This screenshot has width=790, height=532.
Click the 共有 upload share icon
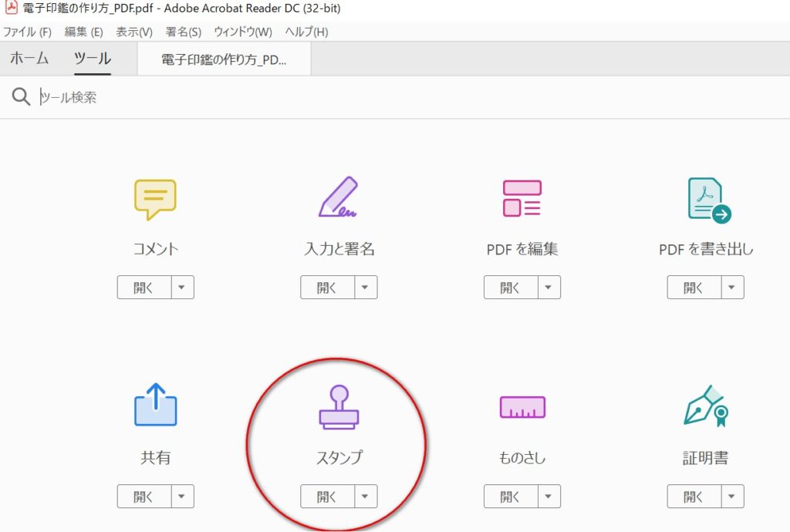pyautogui.click(x=155, y=406)
